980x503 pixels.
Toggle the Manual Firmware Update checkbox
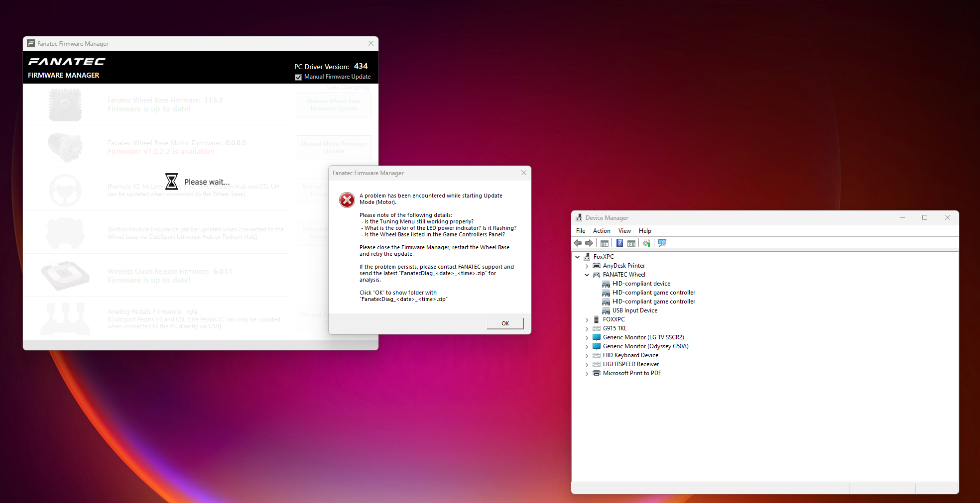[298, 77]
